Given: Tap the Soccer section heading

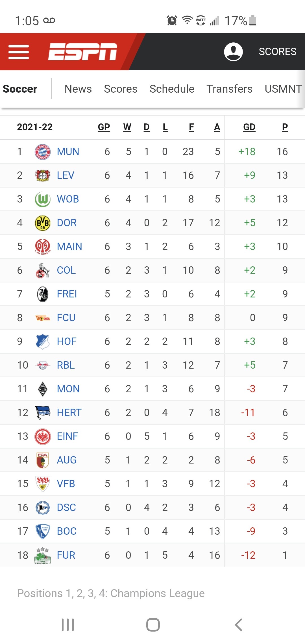Looking at the screenshot, I should pos(20,89).
